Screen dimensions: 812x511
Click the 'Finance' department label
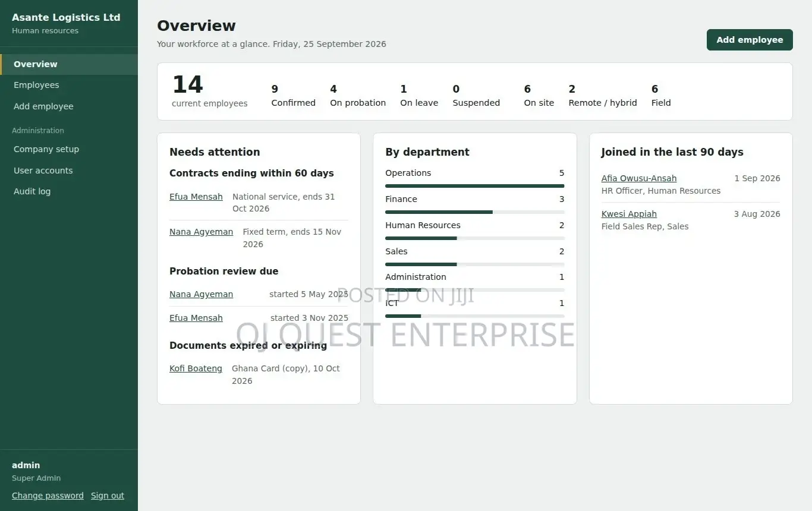tap(401, 199)
